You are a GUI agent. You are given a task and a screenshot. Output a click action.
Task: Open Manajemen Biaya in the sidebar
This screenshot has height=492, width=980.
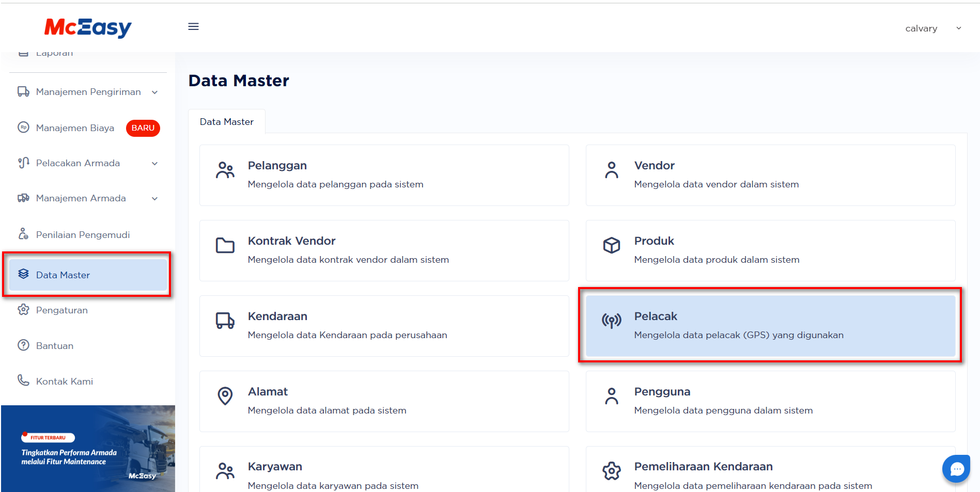pos(75,128)
